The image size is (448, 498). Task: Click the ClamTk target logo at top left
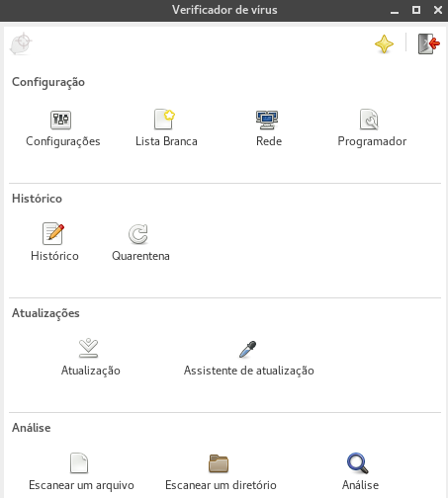[x=21, y=43]
